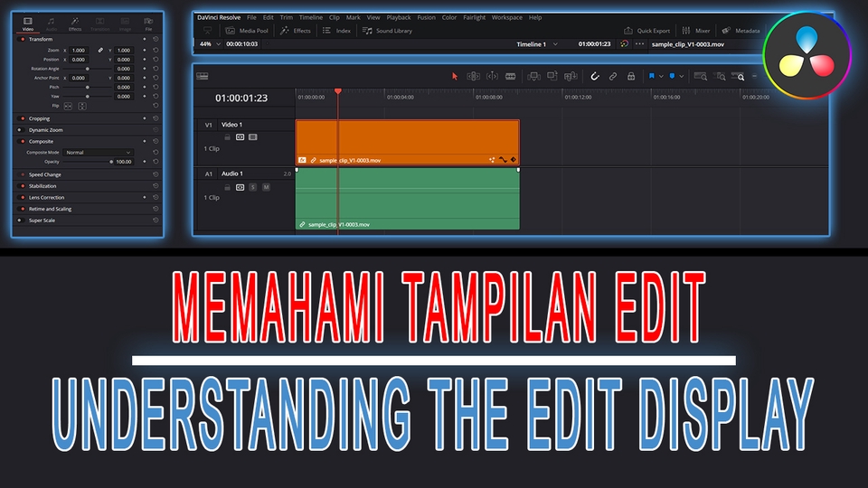Lock the Video 1 track
The image size is (868, 488).
pos(227,136)
